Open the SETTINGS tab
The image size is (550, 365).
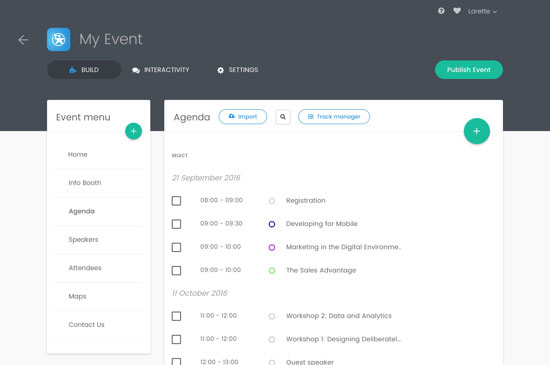tap(237, 70)
